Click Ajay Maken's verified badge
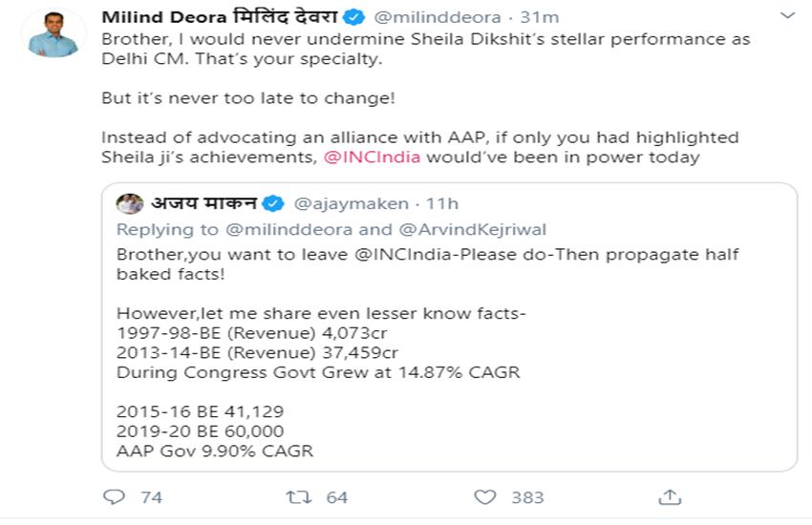Screen dimensions: 812x525 coord(273,203)
